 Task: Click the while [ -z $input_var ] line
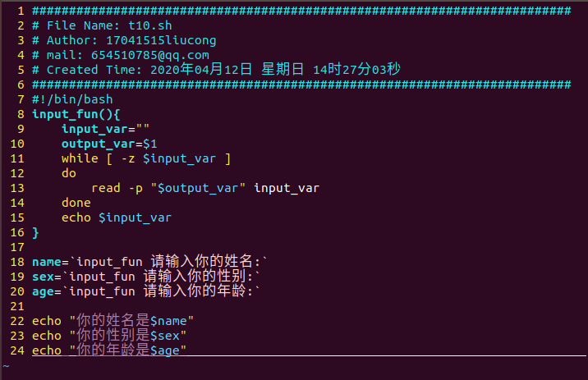pos(146,158)
